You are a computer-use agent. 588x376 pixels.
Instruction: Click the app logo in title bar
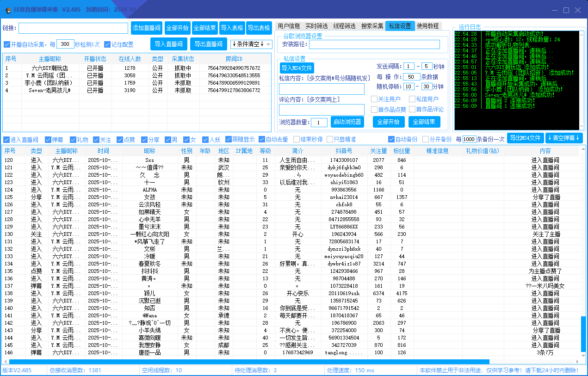8,10
